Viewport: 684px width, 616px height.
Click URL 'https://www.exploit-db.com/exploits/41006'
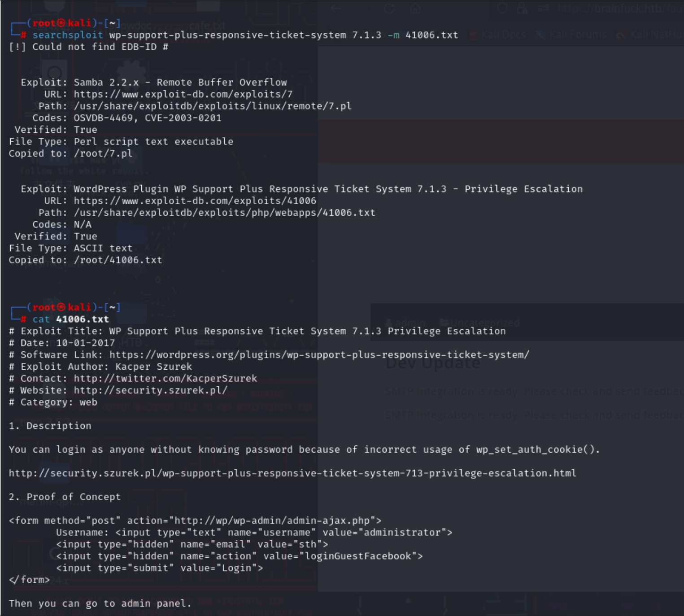(x=195, y=201)
